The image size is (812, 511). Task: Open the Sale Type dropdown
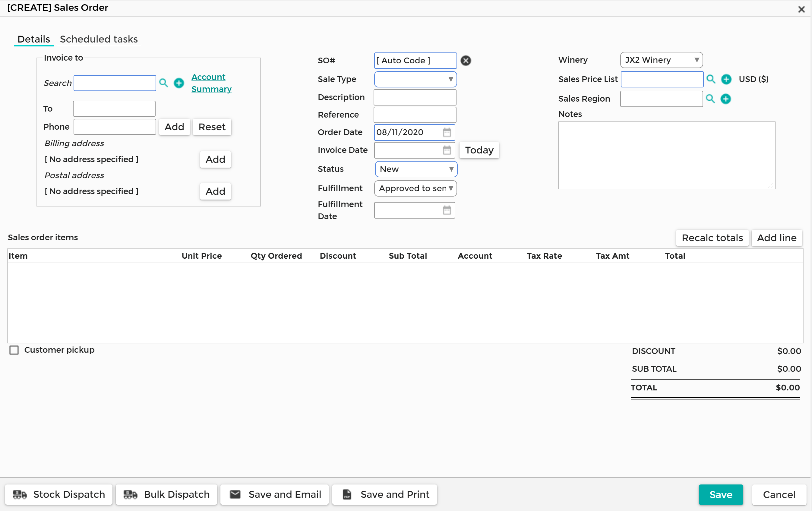[415, 79]
